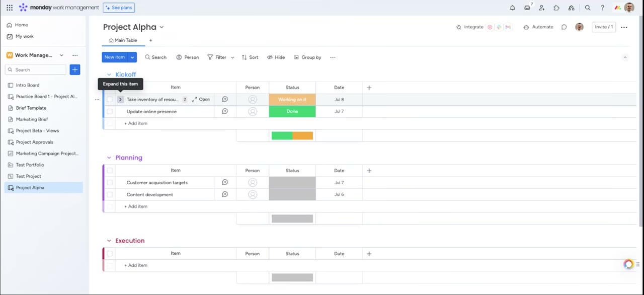The height and width of the screenshot is (295, 644).
Task: Collapse the Kickoff group
Action: pos(109,75)
